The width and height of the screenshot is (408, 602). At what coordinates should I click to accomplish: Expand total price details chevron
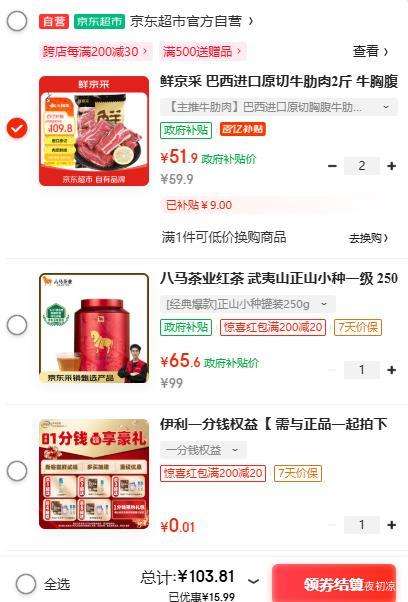click(x=253, y=581)
